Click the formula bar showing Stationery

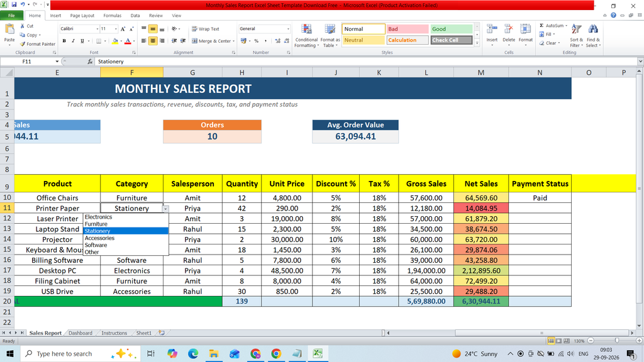367,62
